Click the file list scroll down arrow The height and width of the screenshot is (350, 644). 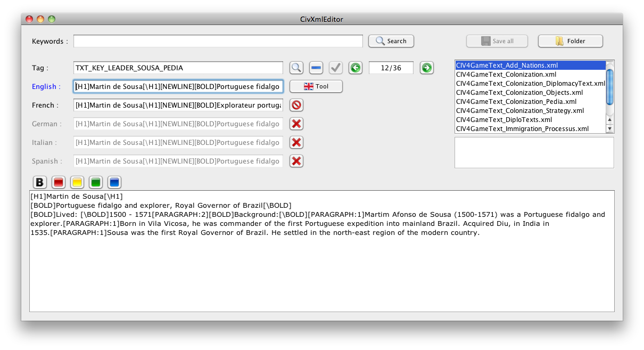coord(610,129)
